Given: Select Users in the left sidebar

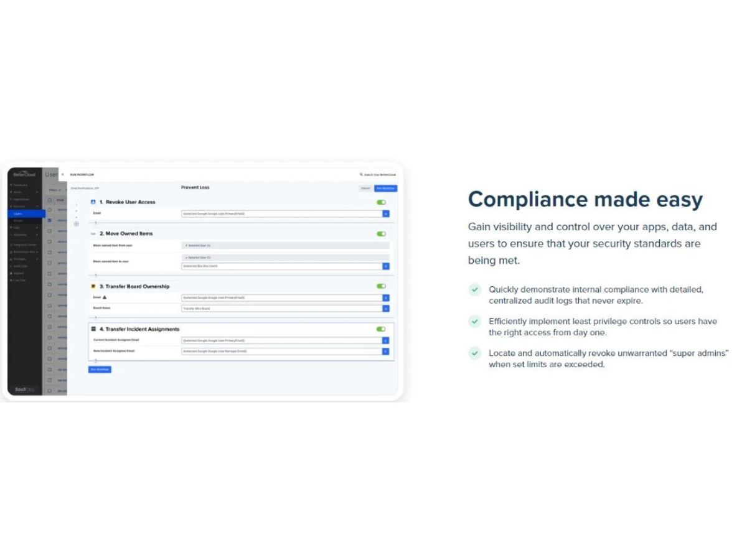Looking at the screenshot, I should tap(26, 213).
